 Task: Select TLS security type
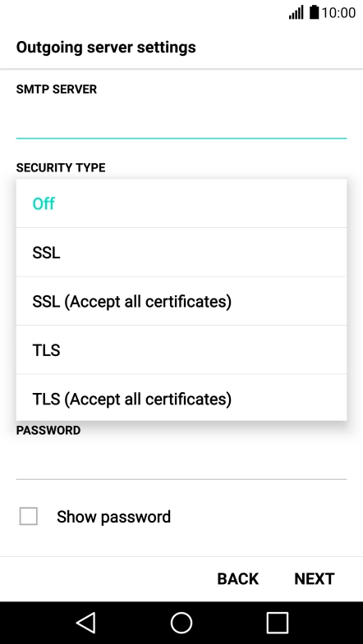coord(181,350)
